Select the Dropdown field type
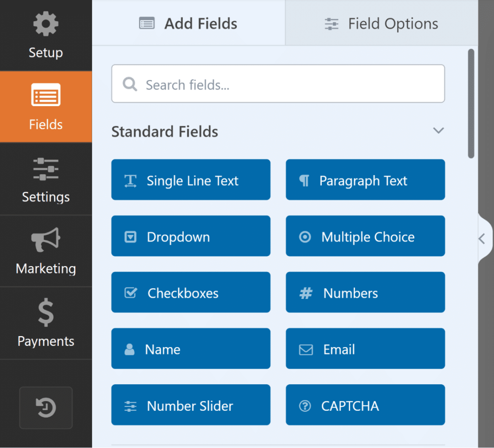Screen dimensions: 494x448 [191, 236]
